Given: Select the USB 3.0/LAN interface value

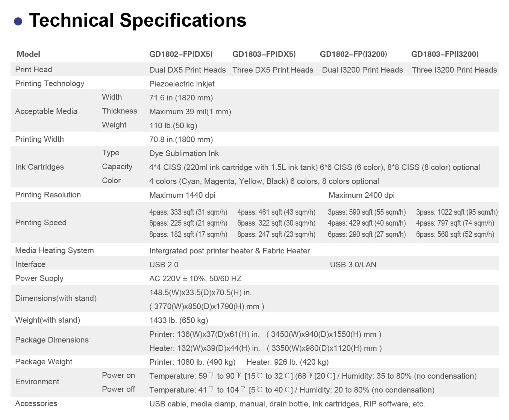Looking at the screenshot, I should tap(353, 265).
